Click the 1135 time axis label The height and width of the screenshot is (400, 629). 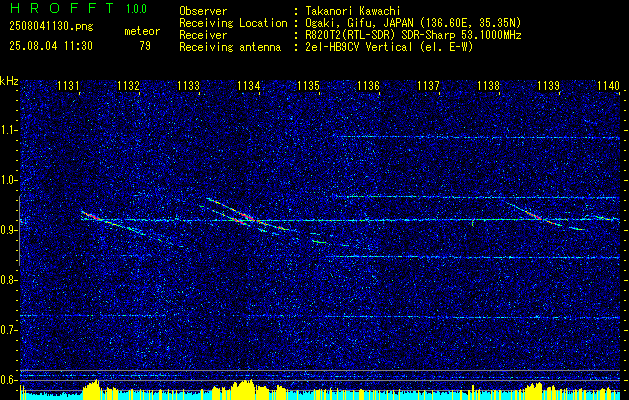tap(308, 85)
